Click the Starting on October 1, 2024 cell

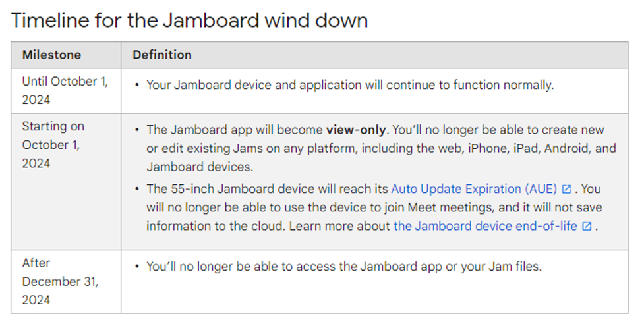pos(66,182)
